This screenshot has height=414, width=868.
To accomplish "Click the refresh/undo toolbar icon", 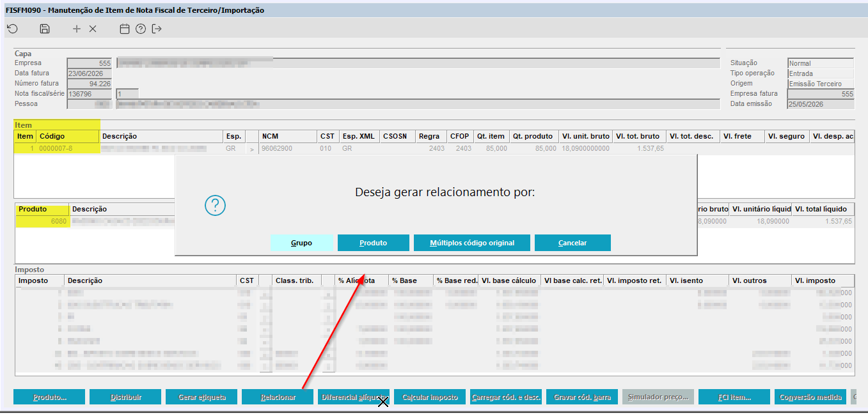I will tap(12, 29).
